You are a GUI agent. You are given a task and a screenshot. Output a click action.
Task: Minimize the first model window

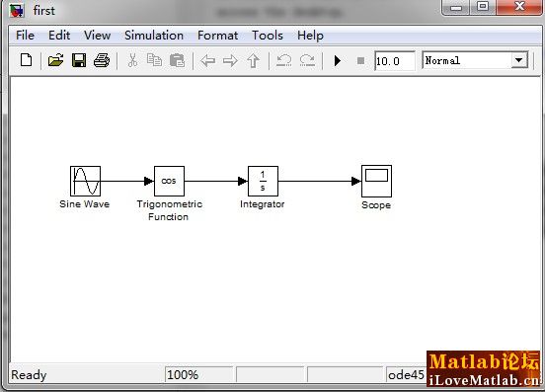pyautogui.click(x=456, y=7)
